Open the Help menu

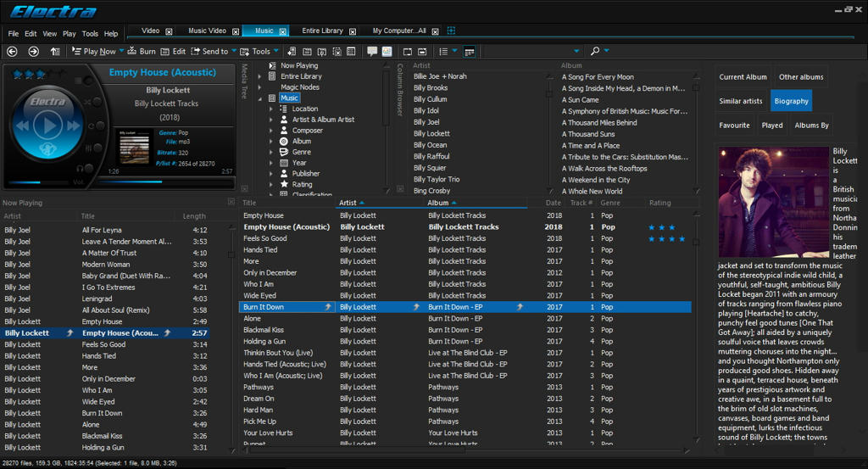[111, 34]
